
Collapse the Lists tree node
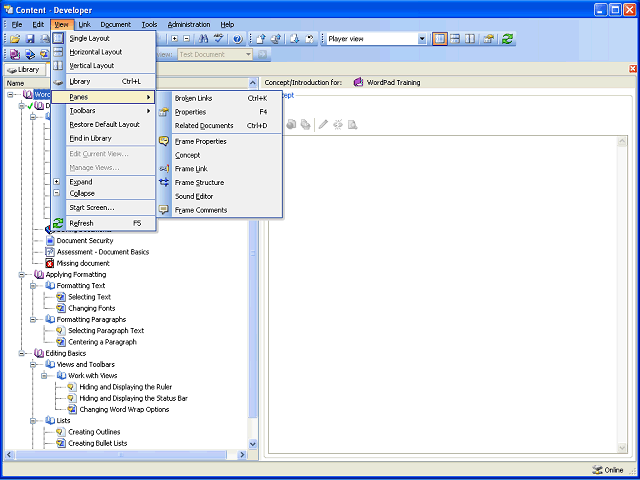(x=33, y=420)
